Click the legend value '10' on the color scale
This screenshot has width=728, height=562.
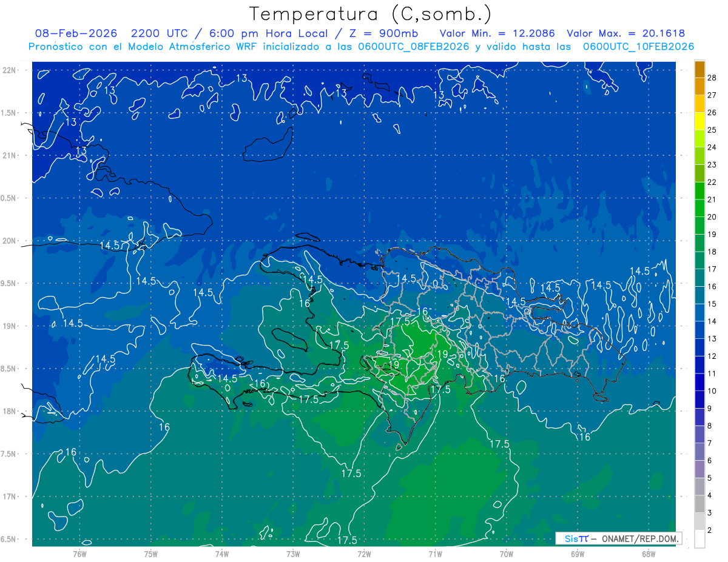pos(712,391)
